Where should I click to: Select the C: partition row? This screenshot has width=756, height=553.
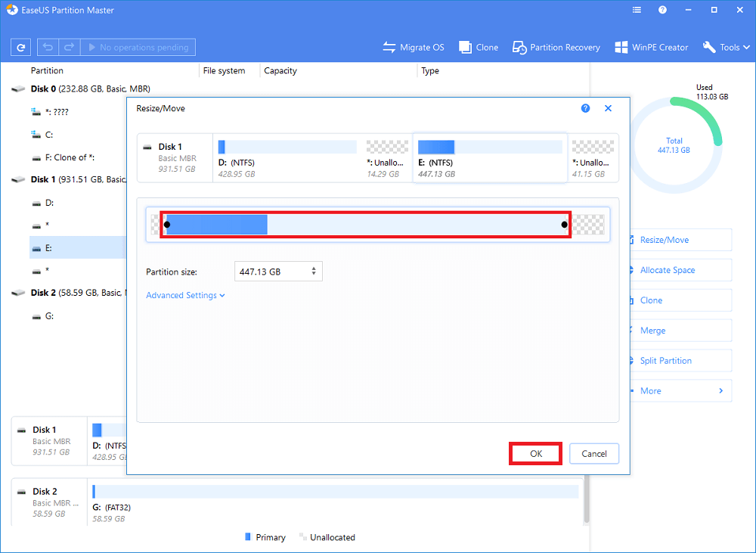[49, 135]
